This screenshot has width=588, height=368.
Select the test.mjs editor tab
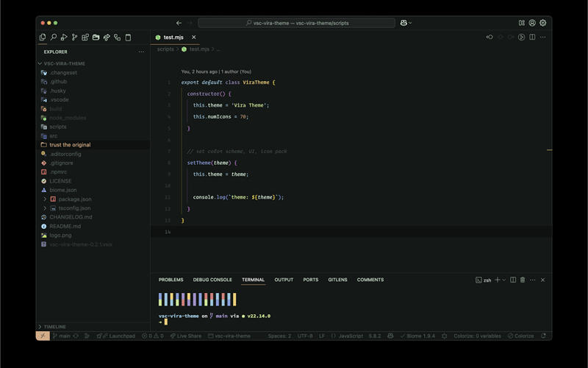[x=175, y=38]
